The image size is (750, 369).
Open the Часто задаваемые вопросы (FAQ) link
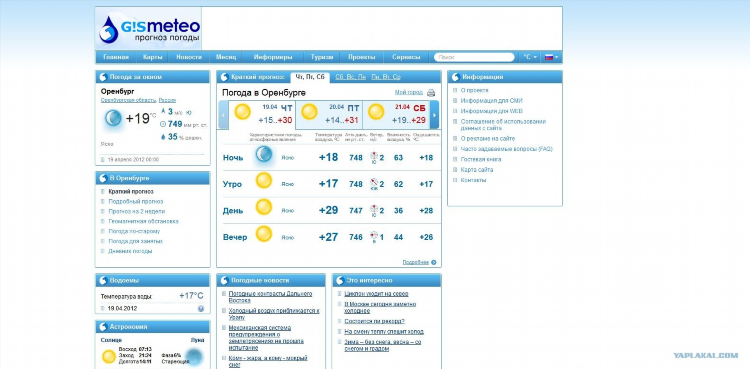click(507, 149)
